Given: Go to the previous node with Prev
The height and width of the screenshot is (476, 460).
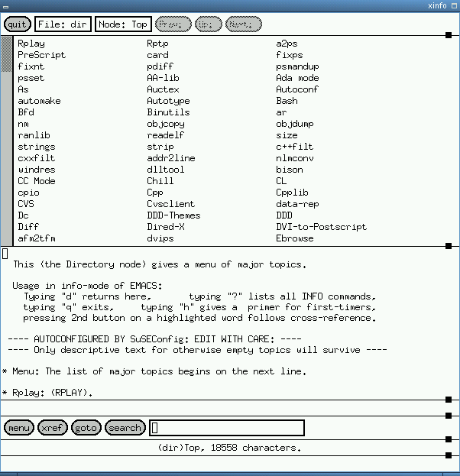Looking at the screenshot, I should pyautogui.click(x=174, y=24).
